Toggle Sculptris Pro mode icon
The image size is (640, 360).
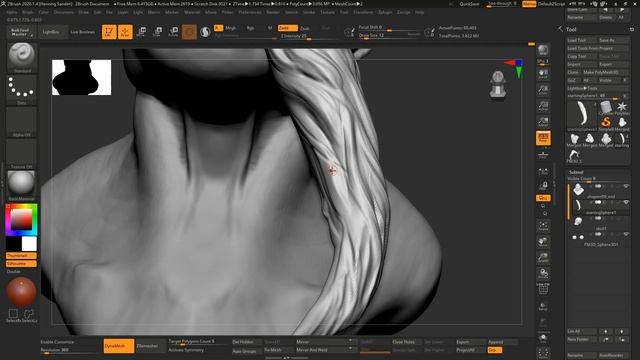pyautogui.click(x=205, y=32)
